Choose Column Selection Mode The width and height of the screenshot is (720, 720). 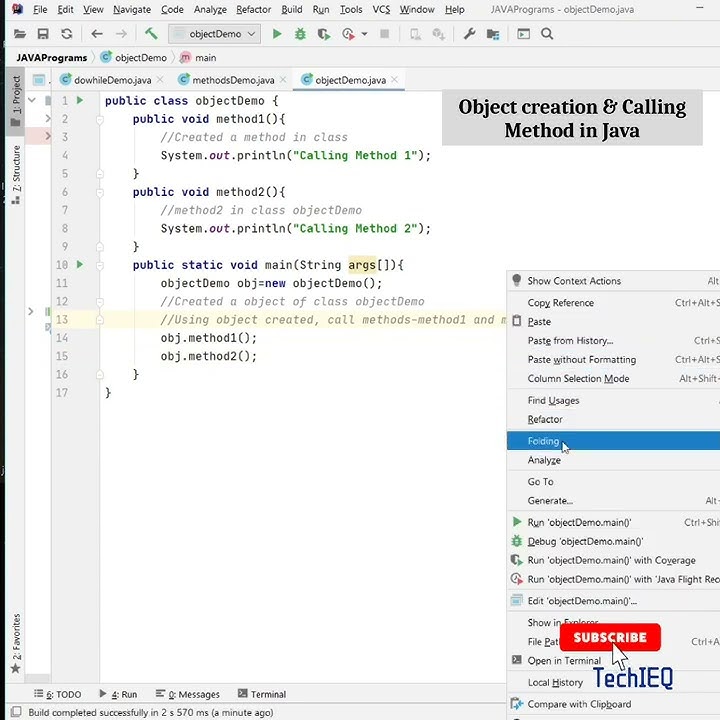pyautogui.click(x=613, y=378)
